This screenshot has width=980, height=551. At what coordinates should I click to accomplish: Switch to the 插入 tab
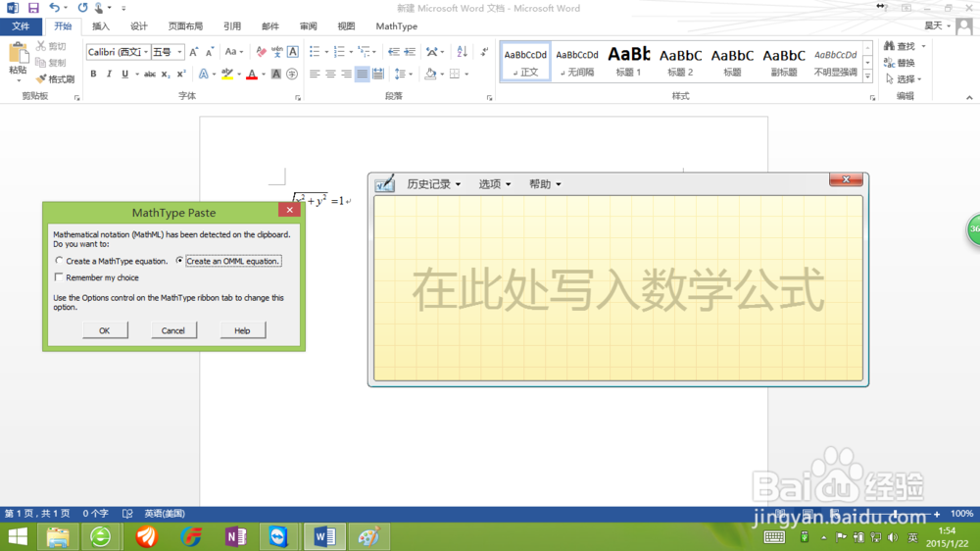click(101, 26)
